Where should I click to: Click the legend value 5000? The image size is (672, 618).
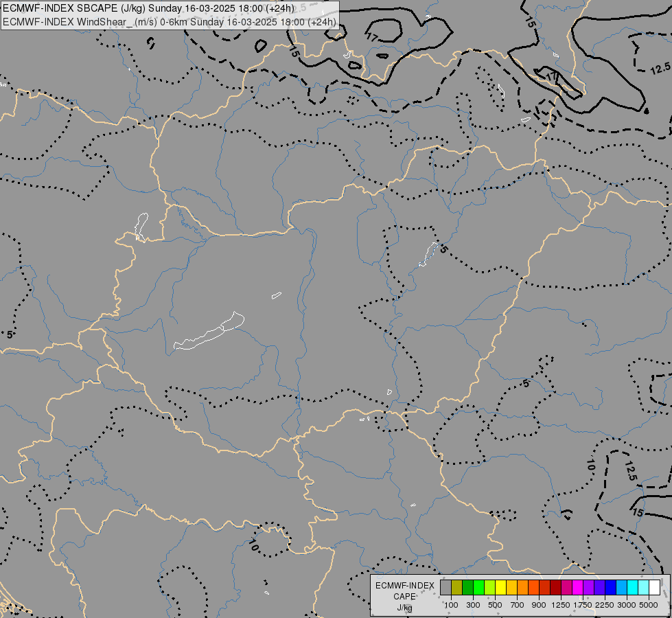[x=649, y=605]
